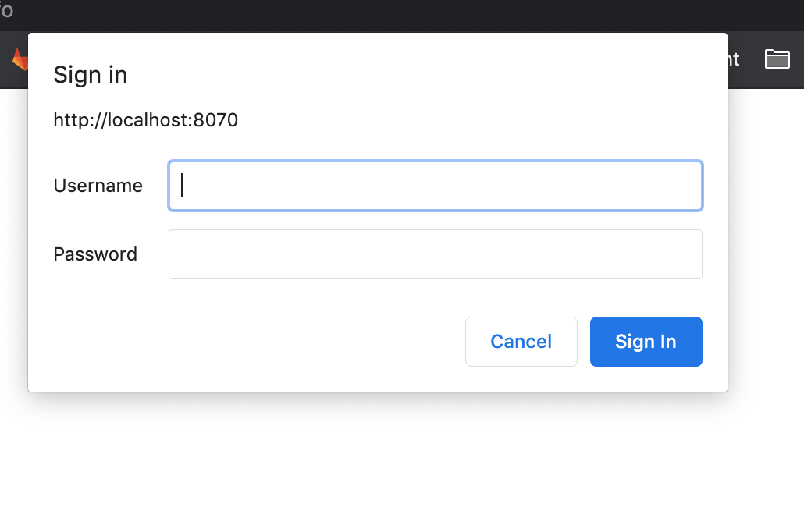Open the bookmark ending in "nt"
Viewport: 804px width, 532px height.
coord(733,59)
